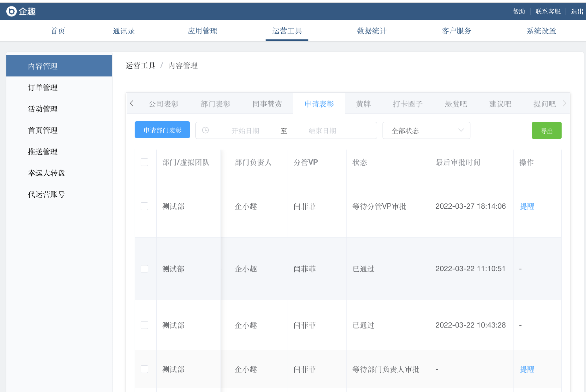Click the 帮助 link in header
This screenshot has height=392, width=586.
click(x=519, y=11)
